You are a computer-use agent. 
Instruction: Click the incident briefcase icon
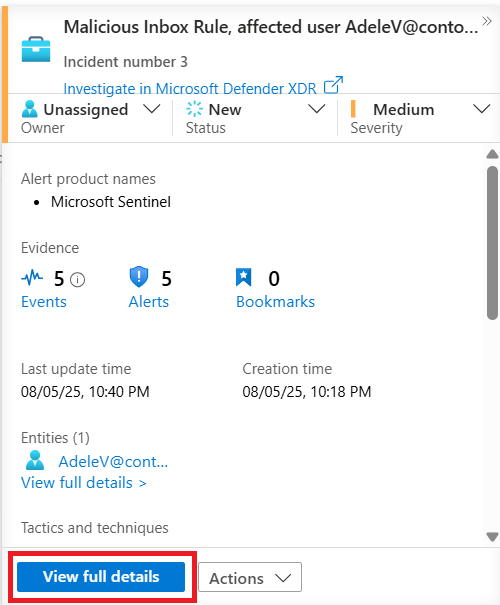(36, 49)
